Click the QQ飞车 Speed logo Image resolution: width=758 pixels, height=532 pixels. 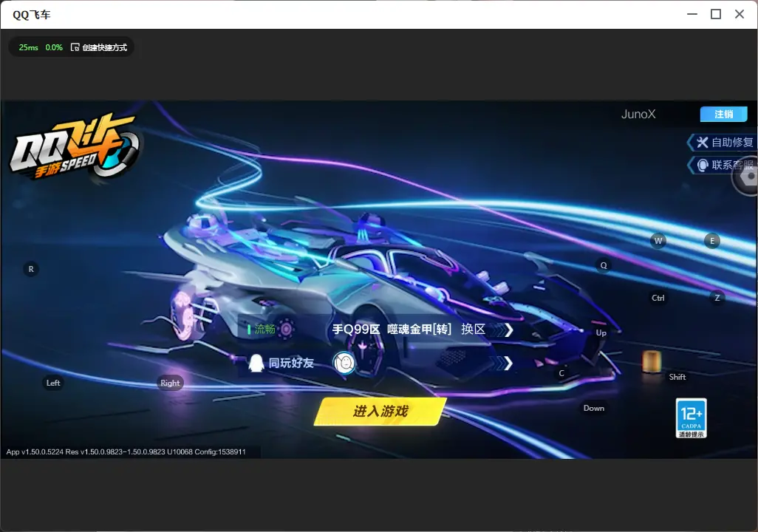[x=75, y=145]
